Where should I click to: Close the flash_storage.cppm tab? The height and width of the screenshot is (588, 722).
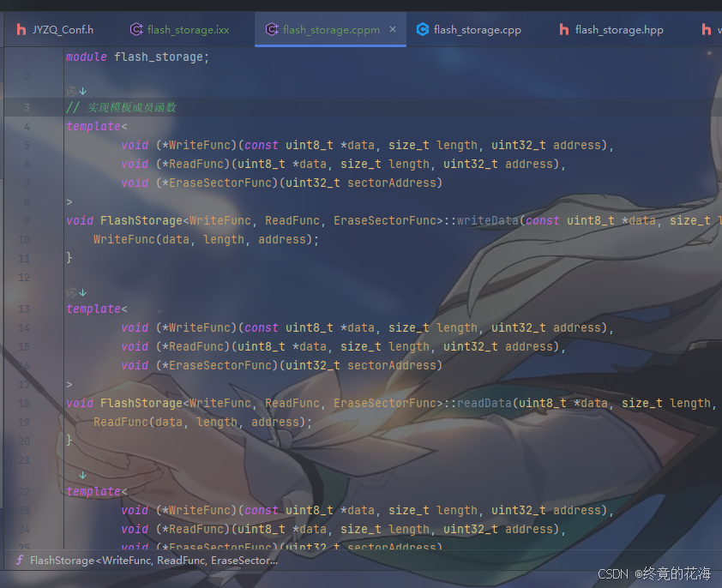[393, 29]
